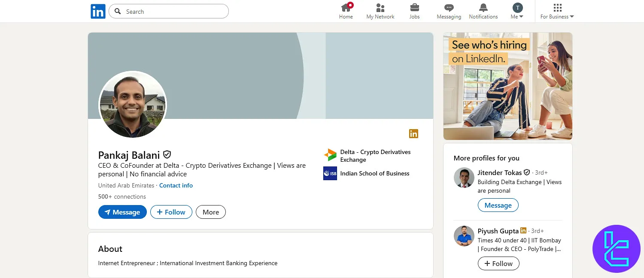The image size is (644, 278).
Task: Open My Network in the navigation bar
Action: (x=380, y=12)
